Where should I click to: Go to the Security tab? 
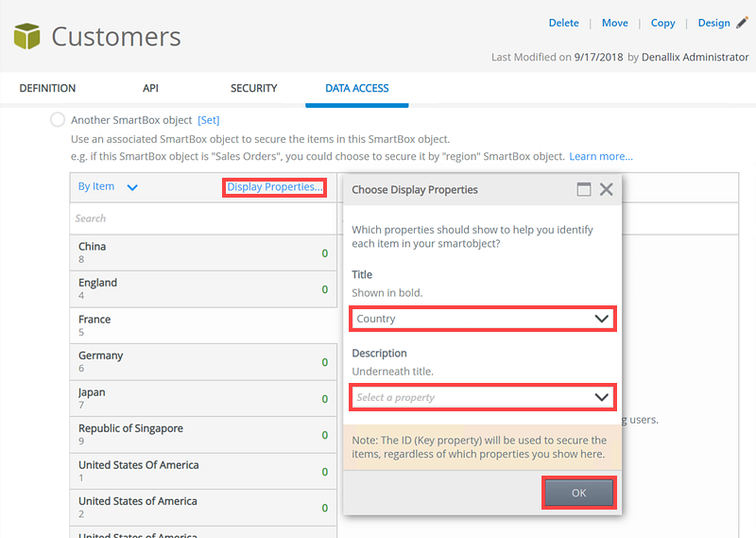[x=253, y=88]
